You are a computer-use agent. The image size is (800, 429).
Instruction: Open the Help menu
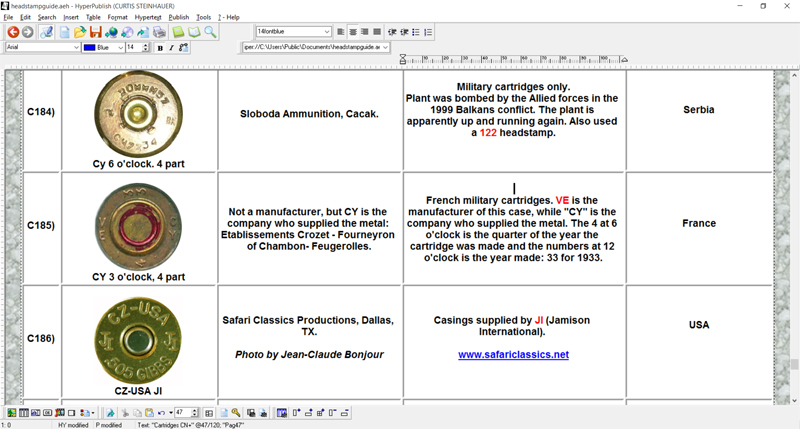tap(229, 17)
